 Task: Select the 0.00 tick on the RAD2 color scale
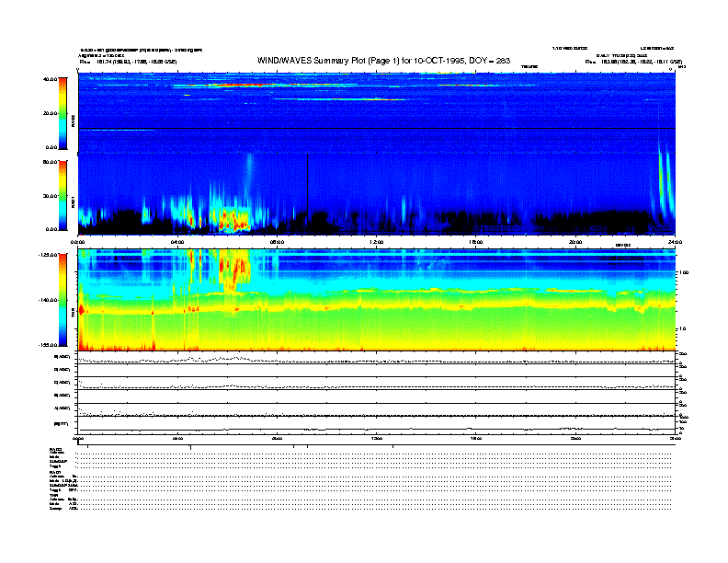pos(51,147)
